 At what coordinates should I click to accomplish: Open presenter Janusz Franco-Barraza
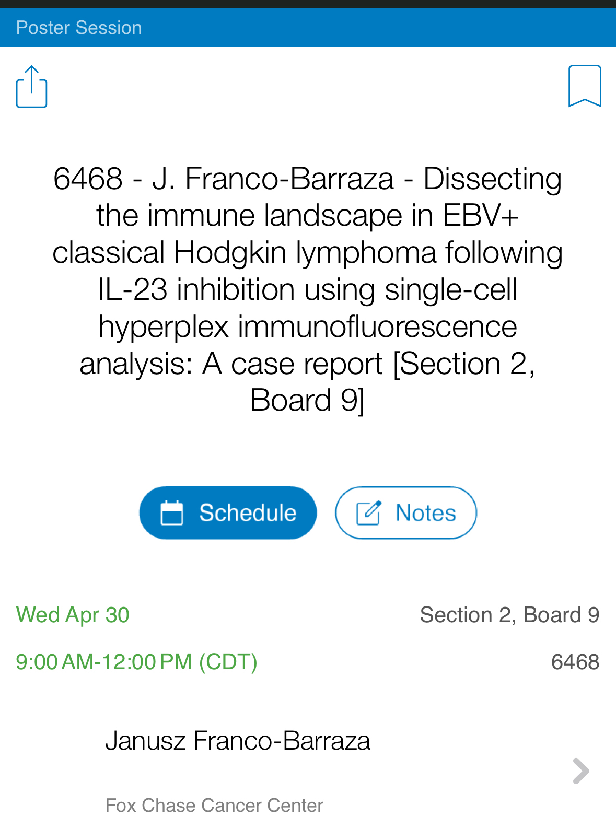click(238, 741)
